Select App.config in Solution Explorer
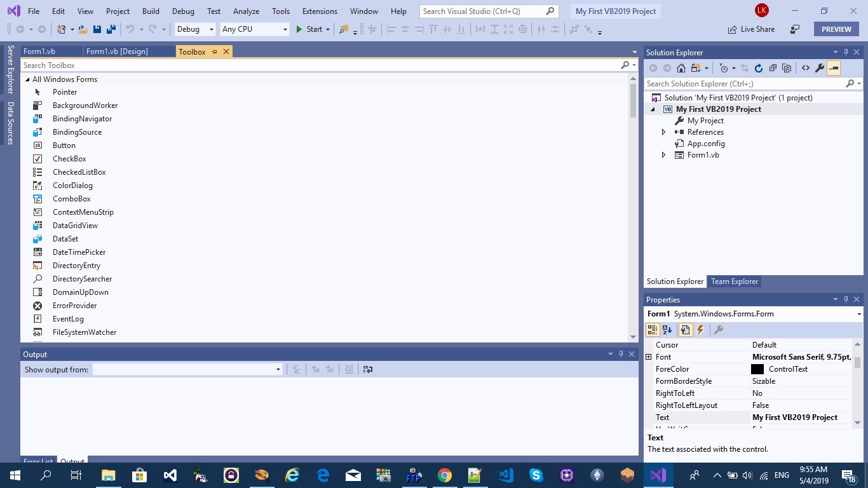Viewport: 868px width, 488px height. click(x=706, y=144)
